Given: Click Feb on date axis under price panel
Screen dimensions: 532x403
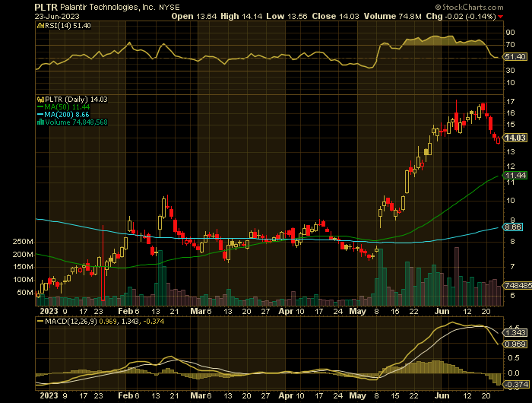Looking at the screenshot, I should [x=125, y=311].
